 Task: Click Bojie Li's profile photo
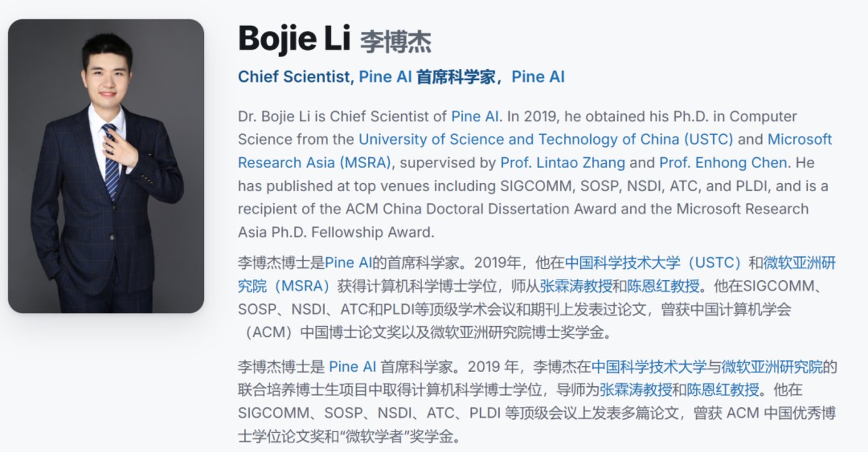(x=106, y=166)
